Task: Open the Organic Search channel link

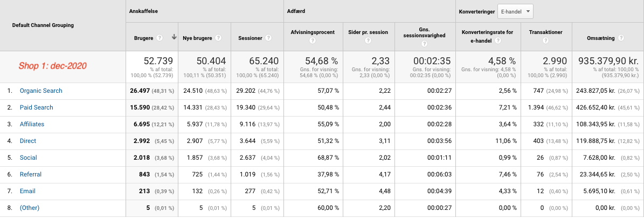Action: pos(41,91)
